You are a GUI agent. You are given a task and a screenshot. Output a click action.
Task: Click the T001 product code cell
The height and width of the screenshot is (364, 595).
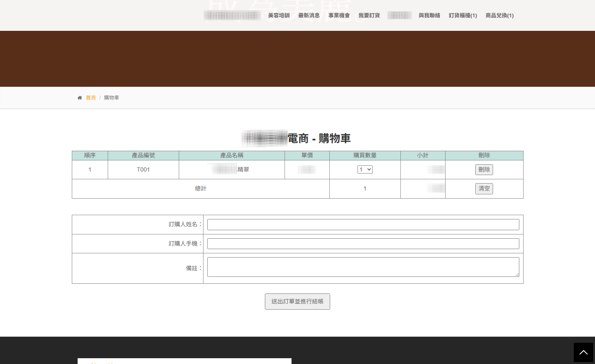[143, 170]
